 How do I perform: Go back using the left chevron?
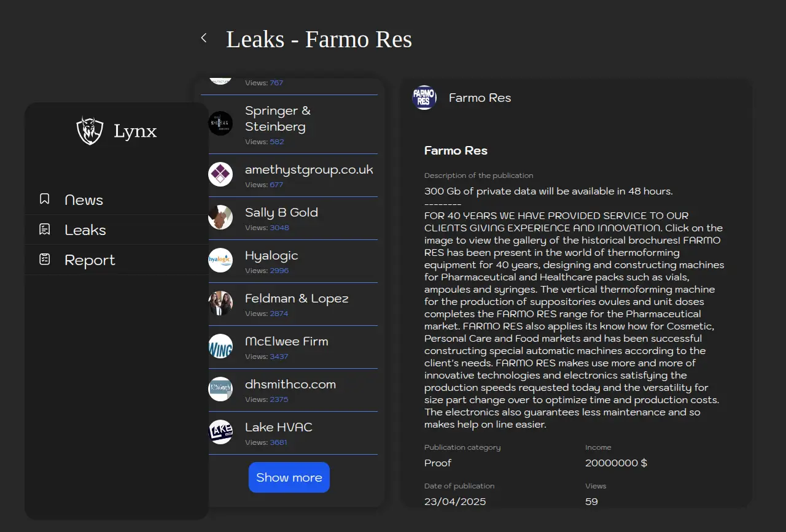(204, 38)
